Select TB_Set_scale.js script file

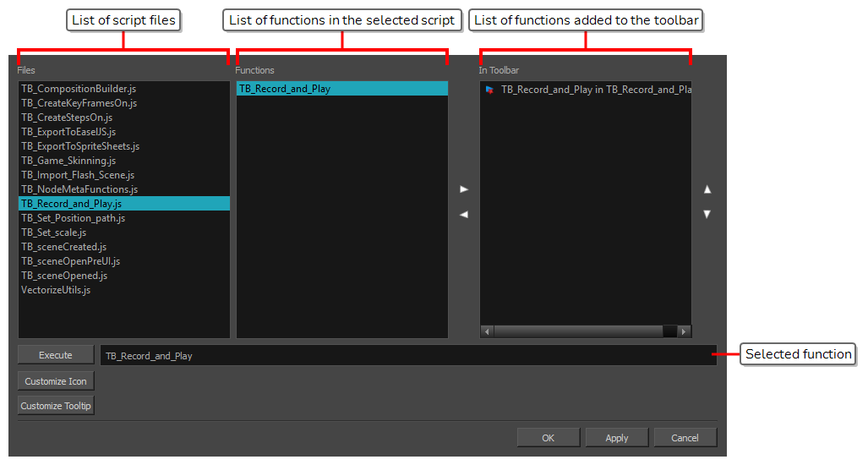tap(124, 232)
